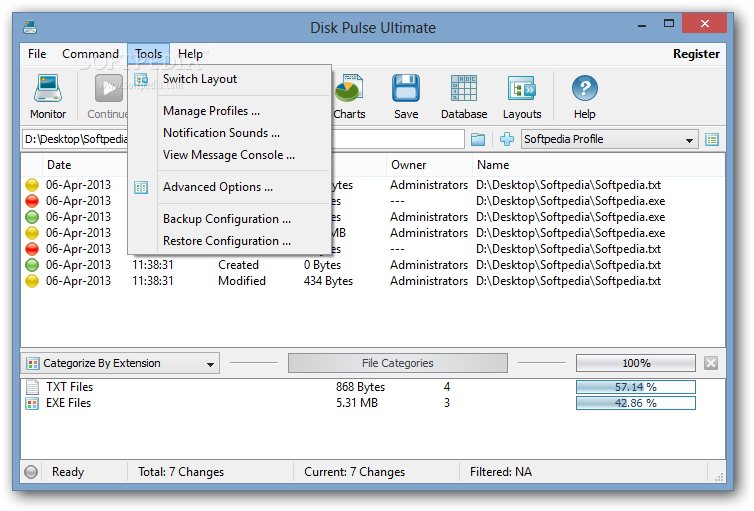This screenshot has width=754, height=511.
Task: Click the Help question mark icon
Action: tap(584, 88)
